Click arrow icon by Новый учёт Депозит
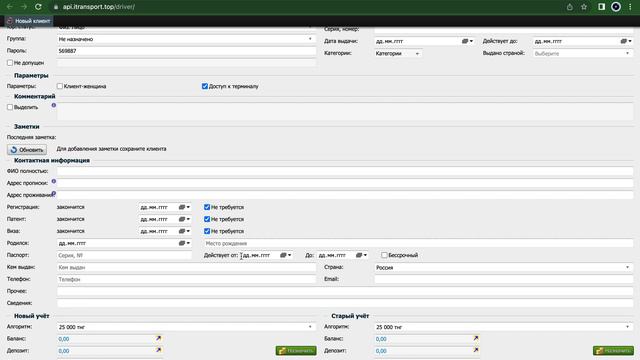 coord(158,350)
